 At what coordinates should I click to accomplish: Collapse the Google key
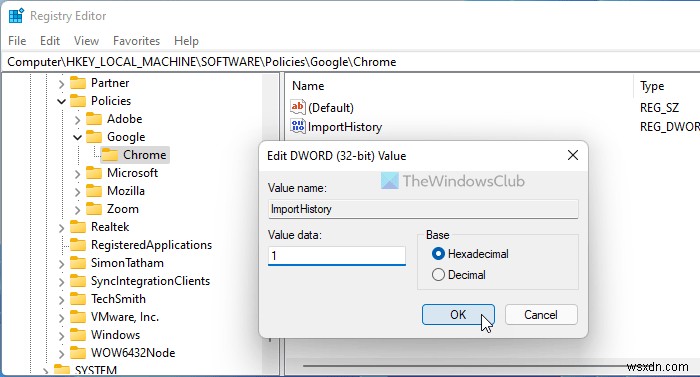[x=77, y=137]
